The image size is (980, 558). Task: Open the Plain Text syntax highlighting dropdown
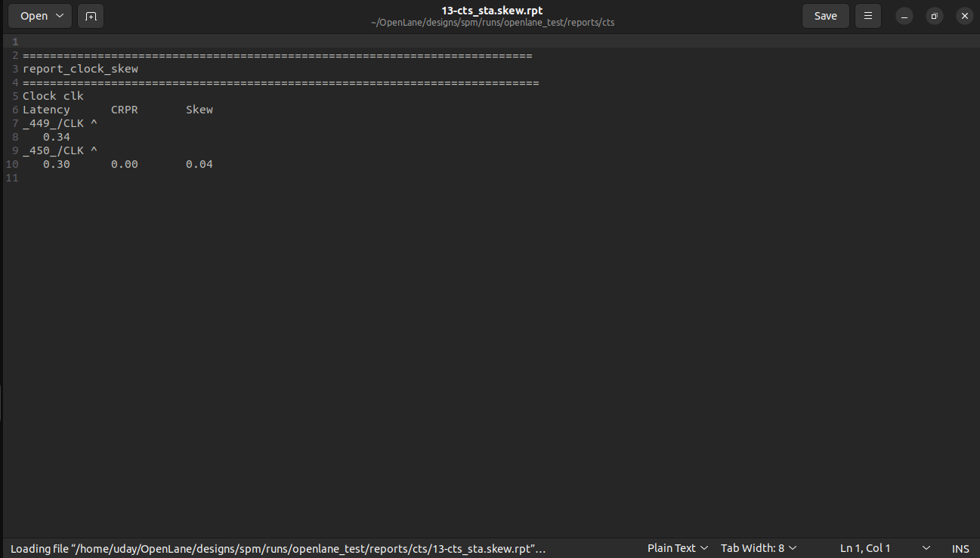tap(676, 547)
